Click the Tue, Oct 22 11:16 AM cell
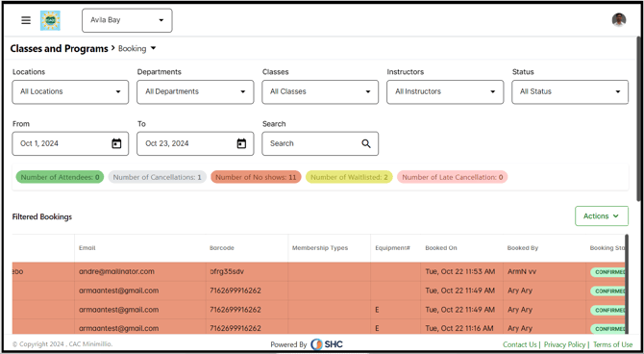Viewport: 644px width, 354px height. 459,328
